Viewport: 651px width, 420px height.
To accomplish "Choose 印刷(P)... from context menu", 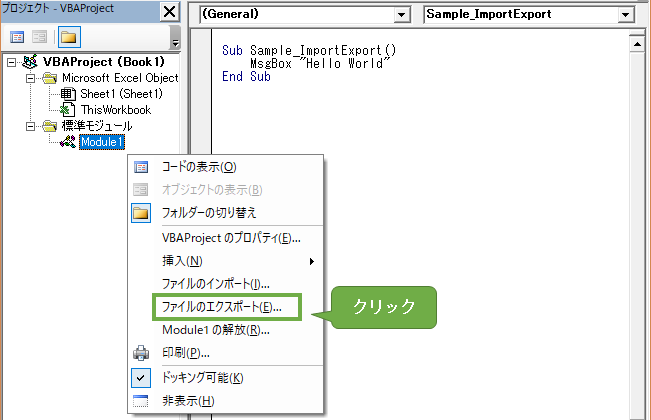I will pyautogui.click(x=226, y=353).
